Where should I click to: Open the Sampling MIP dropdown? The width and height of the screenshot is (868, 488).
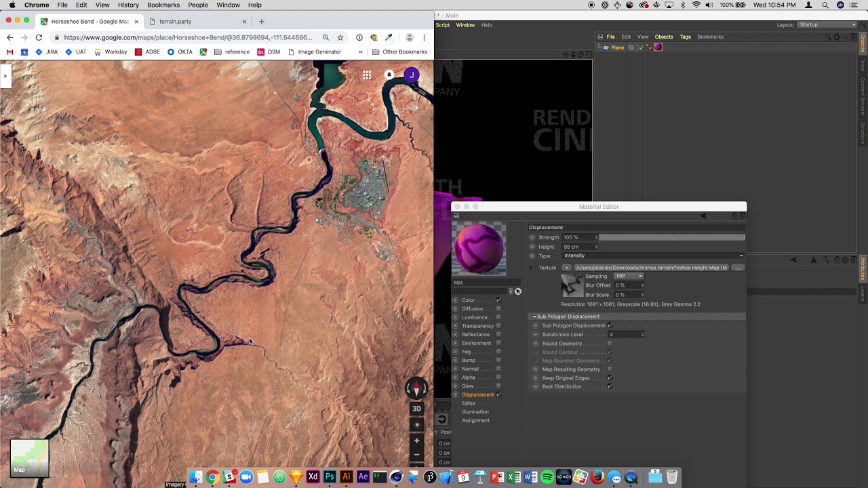[629, 276]
